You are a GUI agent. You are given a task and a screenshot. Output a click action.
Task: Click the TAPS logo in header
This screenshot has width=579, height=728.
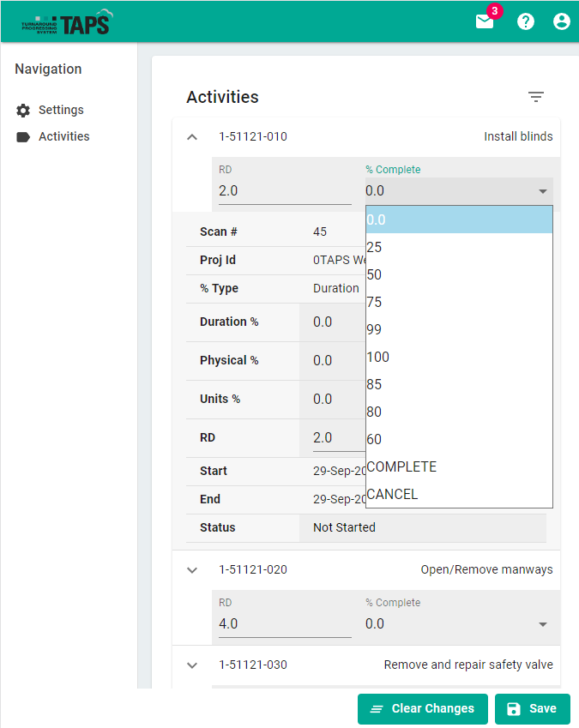67,21
